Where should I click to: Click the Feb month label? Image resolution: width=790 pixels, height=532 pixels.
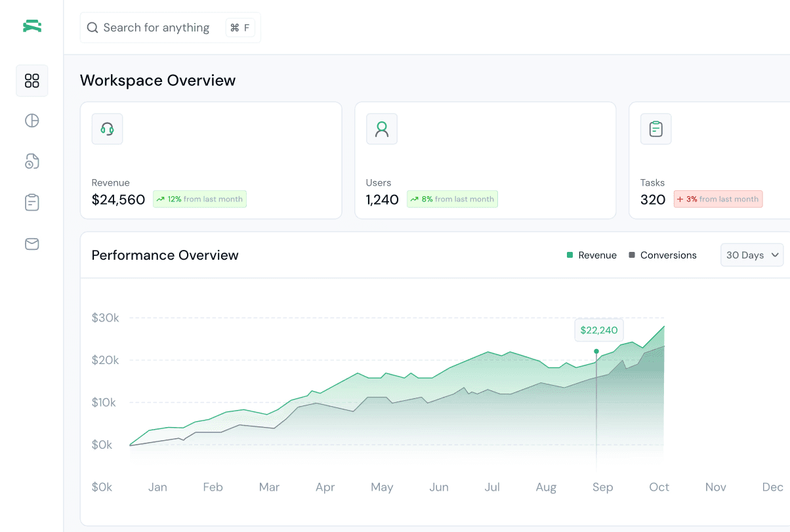213,487
